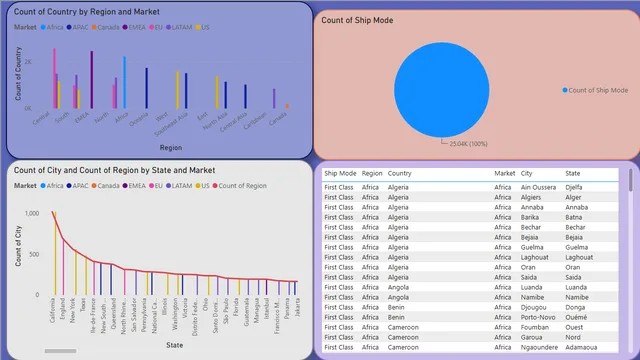Sort table by City column header
640x360 pixels.
(526, 173)
